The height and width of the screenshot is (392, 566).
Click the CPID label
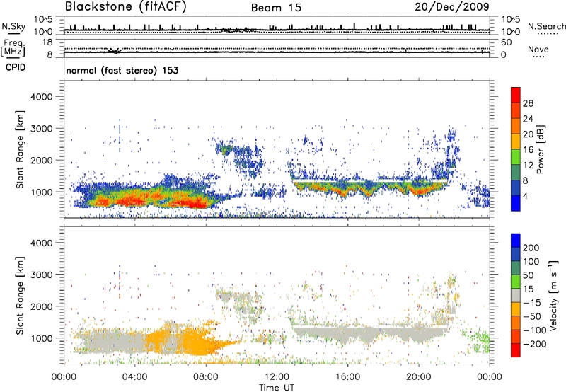[16, 67]
